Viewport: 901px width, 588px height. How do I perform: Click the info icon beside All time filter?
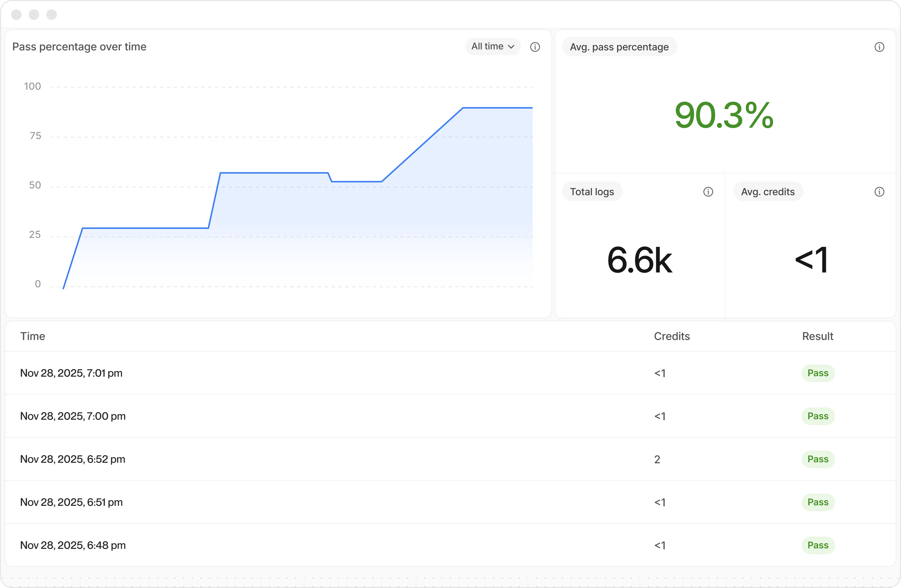tap(535, 46)
